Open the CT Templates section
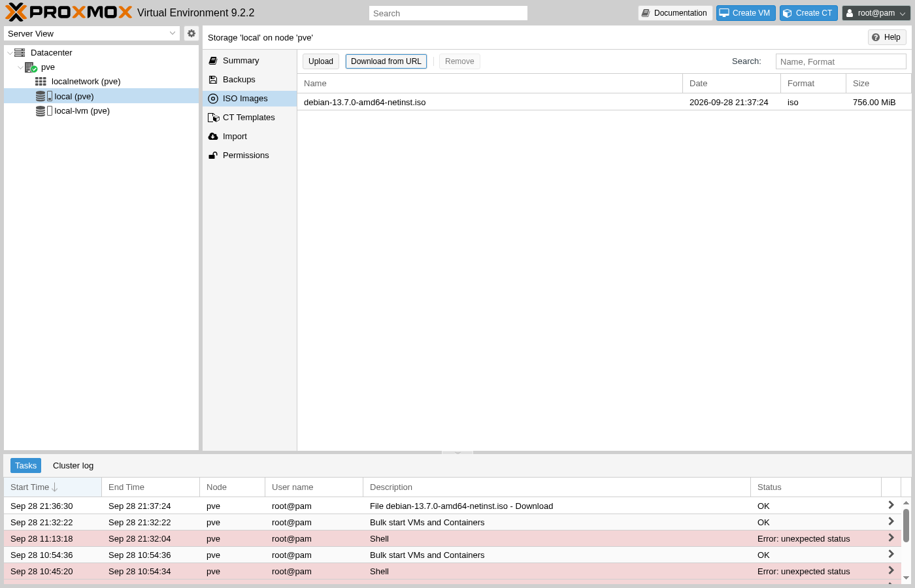This screenshot has width=915, height=588. coord(250,118)
